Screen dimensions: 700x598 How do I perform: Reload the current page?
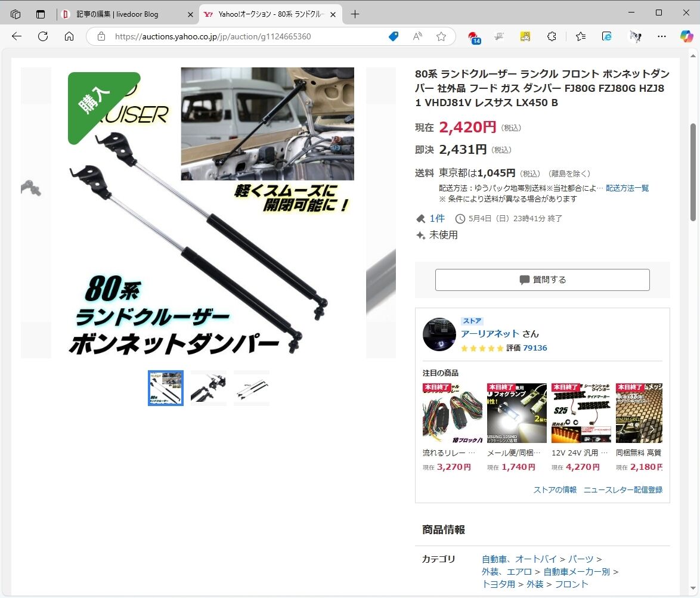pos(43,36)
